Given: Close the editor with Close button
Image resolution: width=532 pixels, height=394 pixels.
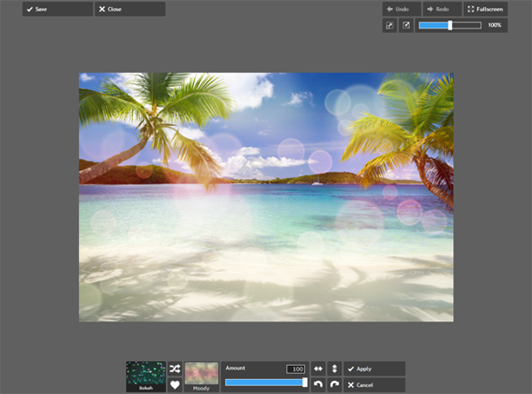Looking at the screenshot, I should click(130, 9).
